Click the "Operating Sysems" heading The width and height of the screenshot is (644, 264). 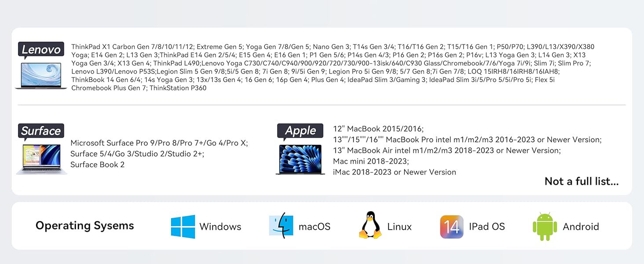point(84,226)
